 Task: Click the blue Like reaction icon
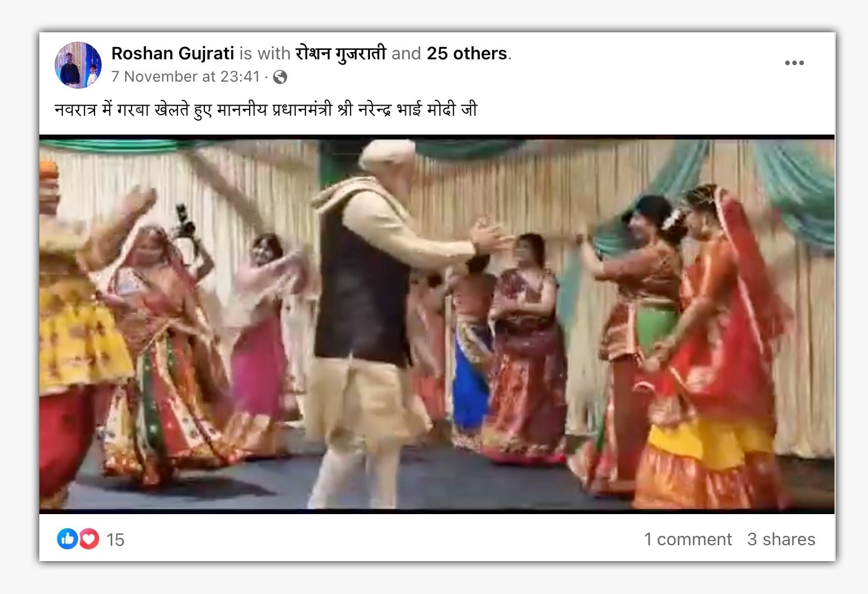67,539
